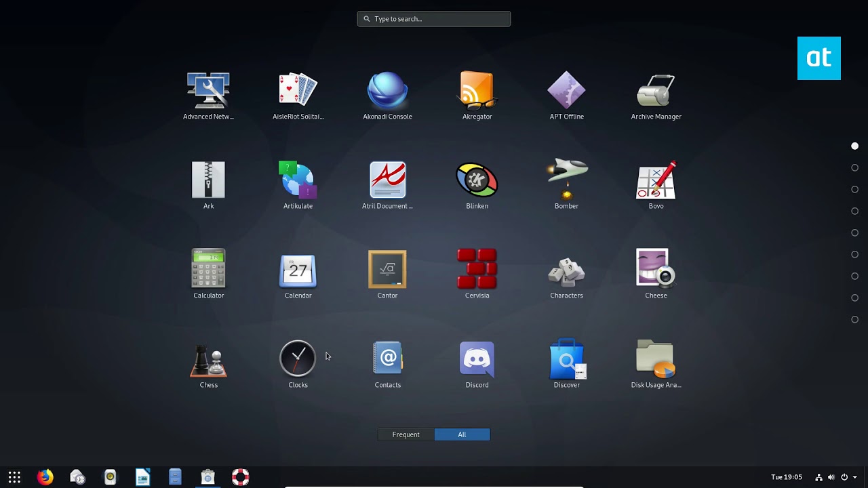The width and height of the screenshot is (868, 488).
Task: Launch Contacts
Action: pyautogui.click(x=387, y=359)
